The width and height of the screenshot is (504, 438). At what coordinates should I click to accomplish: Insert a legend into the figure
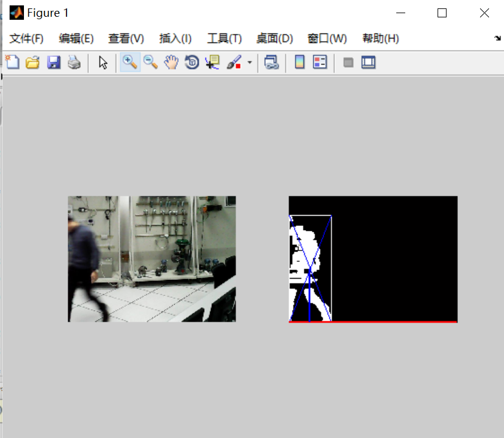320,62
